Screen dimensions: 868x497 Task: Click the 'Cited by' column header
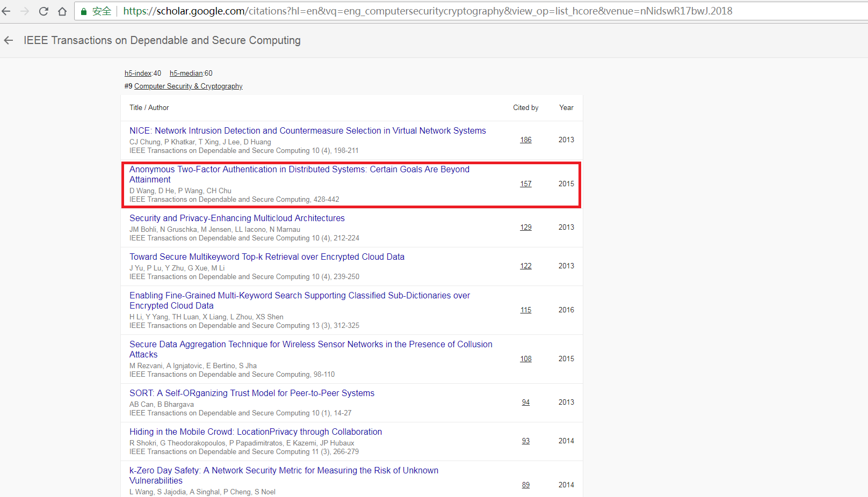click(526, 108)
